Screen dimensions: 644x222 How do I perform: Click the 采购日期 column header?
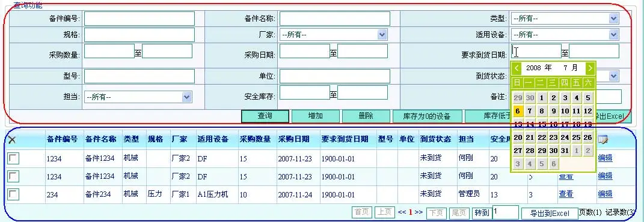[293, 139]
